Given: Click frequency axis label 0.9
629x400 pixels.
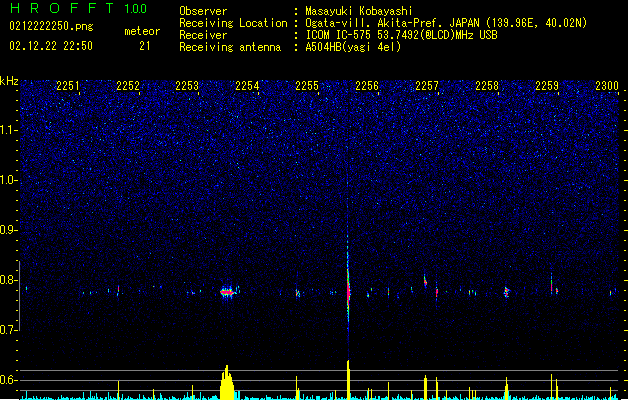Looking at the screenshot, I should coord(8,230).
